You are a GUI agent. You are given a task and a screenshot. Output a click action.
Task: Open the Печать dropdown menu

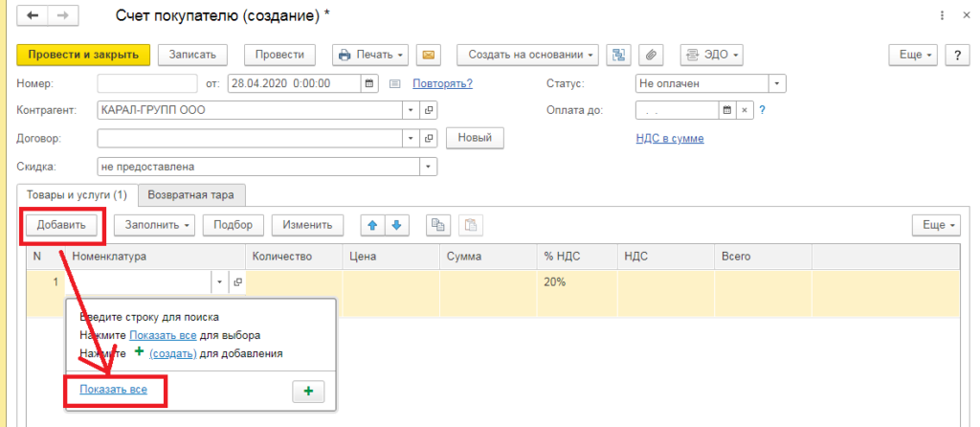(x=370, y=55)
